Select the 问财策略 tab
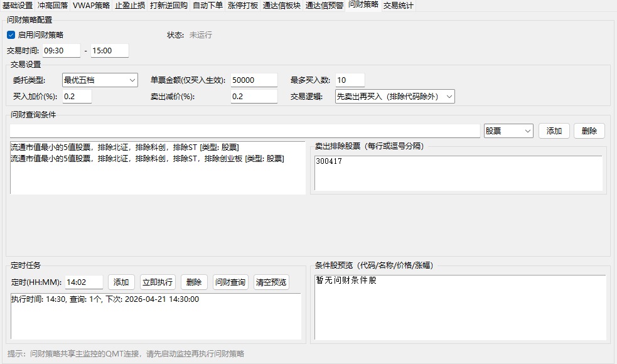This screenshot has width=617, height=364. point(363,5)
